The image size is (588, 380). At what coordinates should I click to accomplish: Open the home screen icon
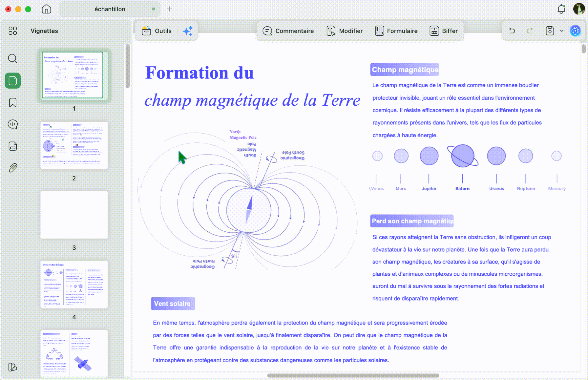click(47, 9)
